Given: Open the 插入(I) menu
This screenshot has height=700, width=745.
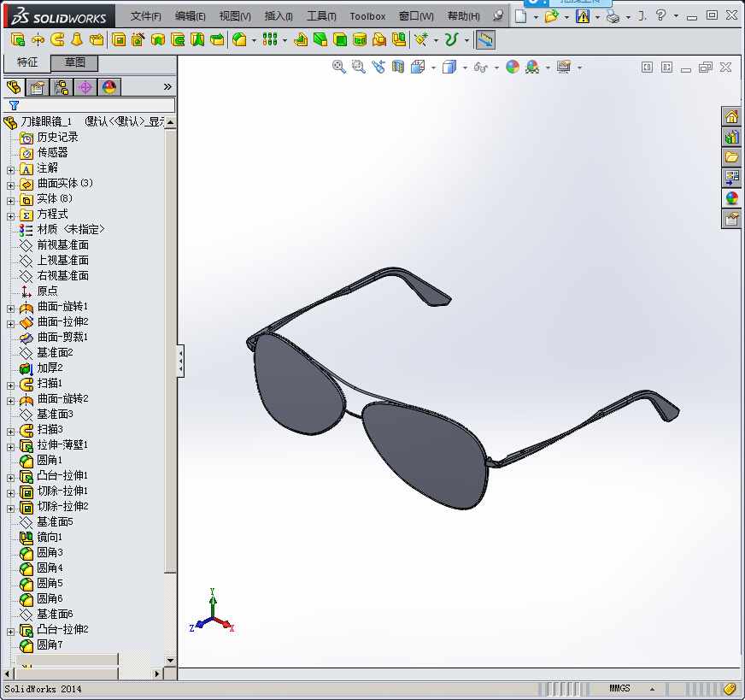Looking at the screenshot, I should [279, 16].
